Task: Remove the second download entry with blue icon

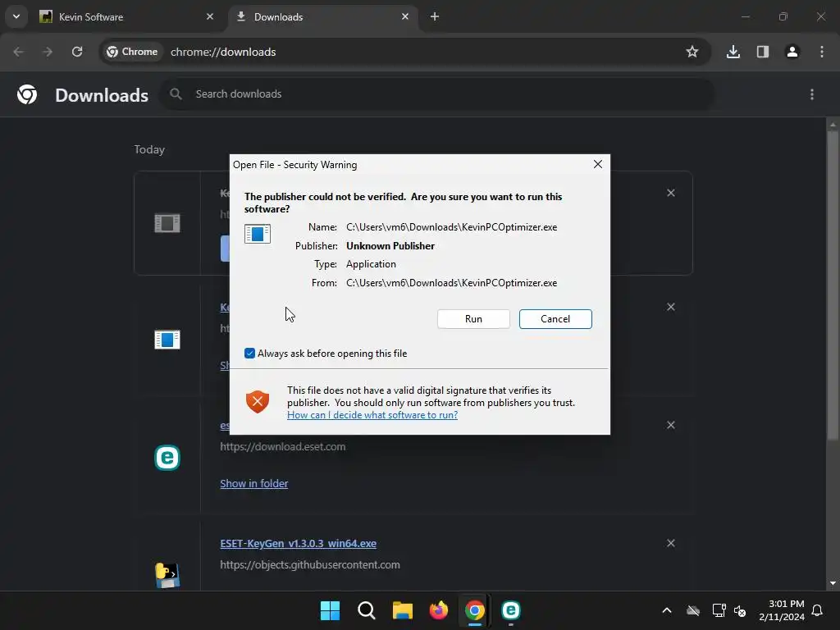Action: pyautogui.click(x=671, y=307)
